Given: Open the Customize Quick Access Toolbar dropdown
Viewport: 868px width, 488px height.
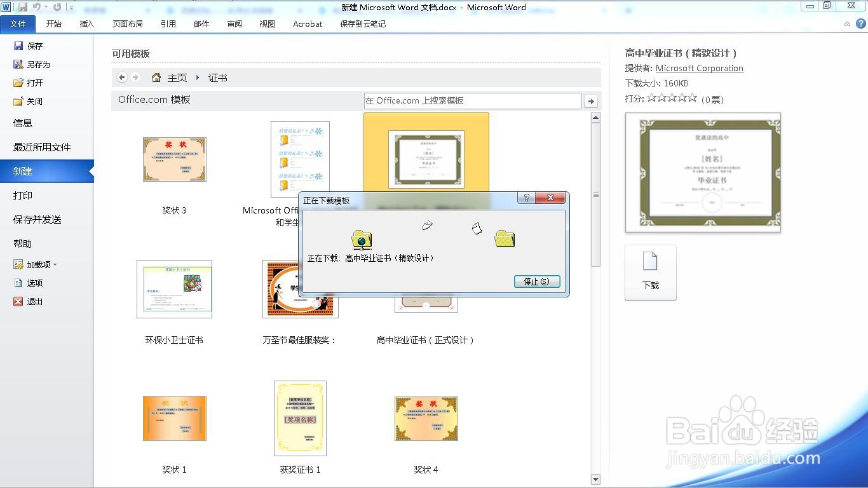Looking at the screenshot, I should tap(71, 8).
